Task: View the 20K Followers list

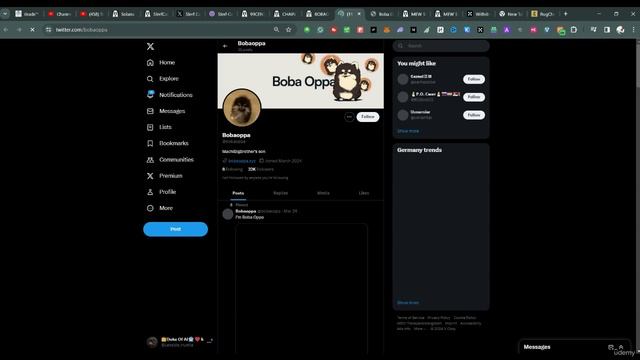Action: click(x=261, y=169)
